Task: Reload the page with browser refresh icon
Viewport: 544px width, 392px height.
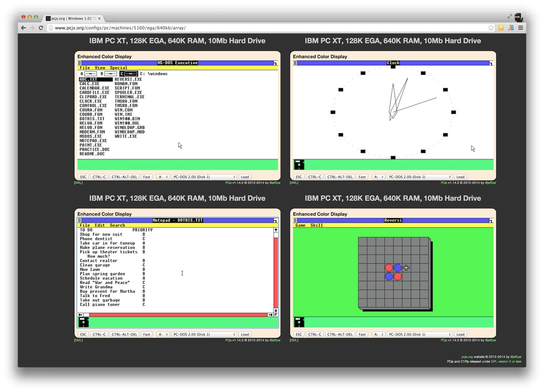Action: (41, 28)
